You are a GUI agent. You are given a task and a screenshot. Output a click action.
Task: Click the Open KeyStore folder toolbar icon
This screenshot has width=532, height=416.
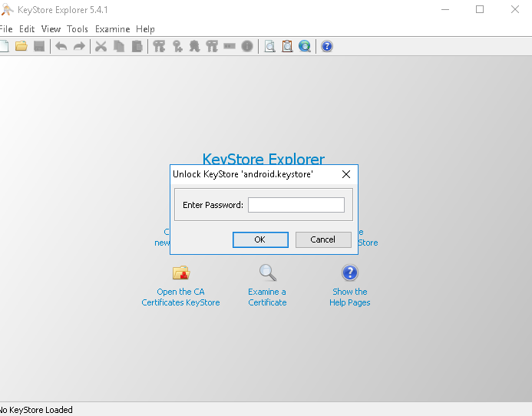click(x=21, y=46)
